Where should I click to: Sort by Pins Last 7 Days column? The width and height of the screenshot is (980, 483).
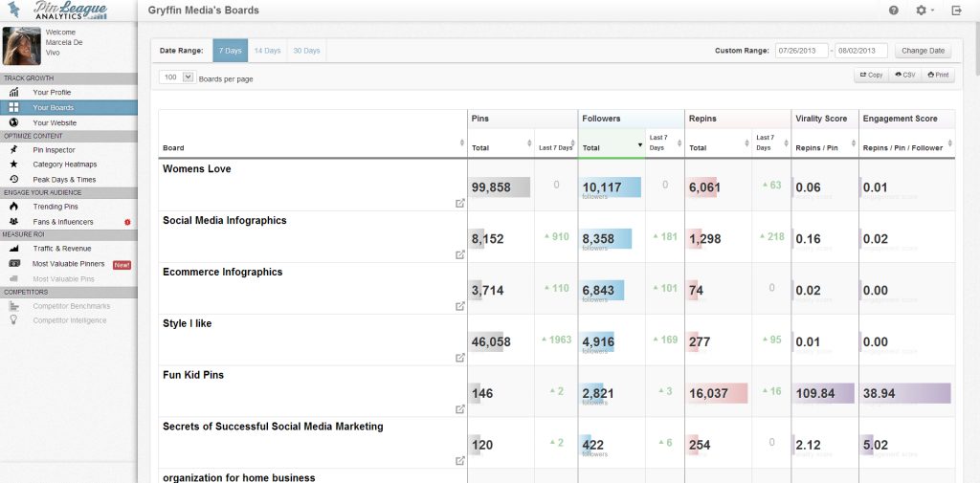556,143
